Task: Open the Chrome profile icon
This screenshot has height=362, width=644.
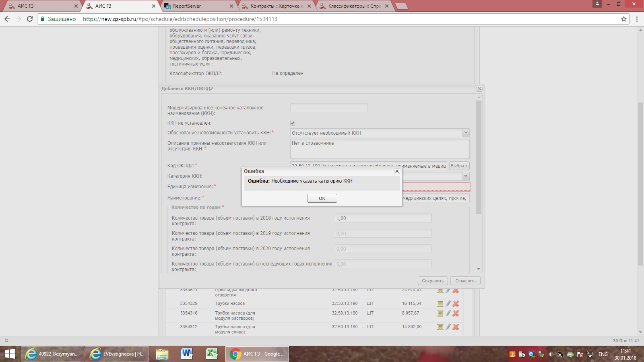Action: point(597,4)
